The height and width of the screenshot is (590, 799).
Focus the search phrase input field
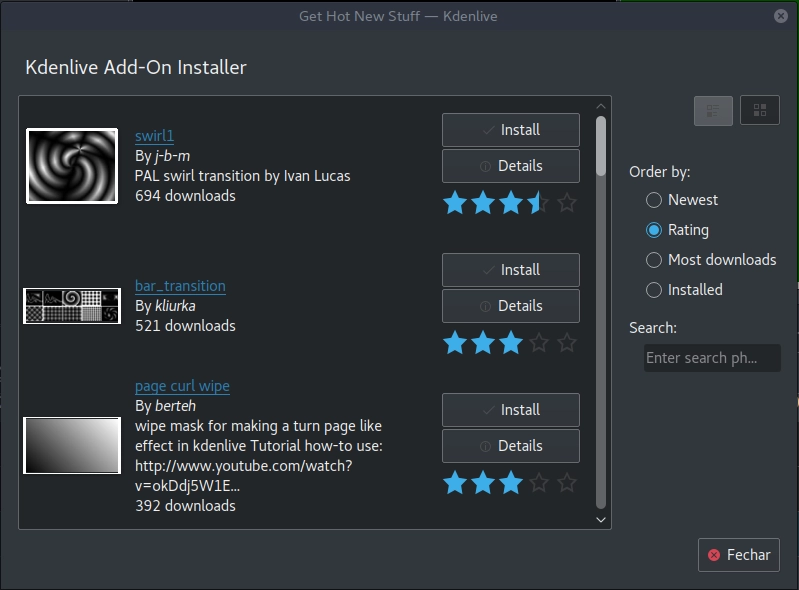712,358
